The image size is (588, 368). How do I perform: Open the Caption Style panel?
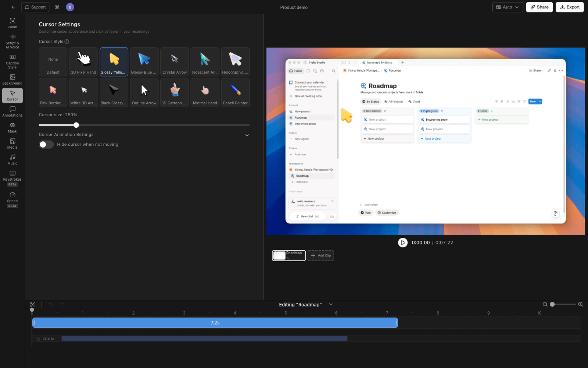[x=12, y=61]
